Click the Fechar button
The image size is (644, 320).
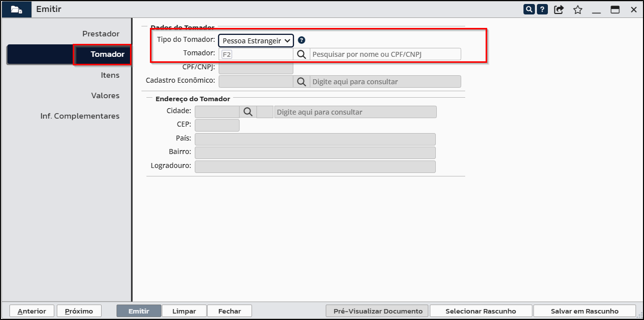point(230,311)
